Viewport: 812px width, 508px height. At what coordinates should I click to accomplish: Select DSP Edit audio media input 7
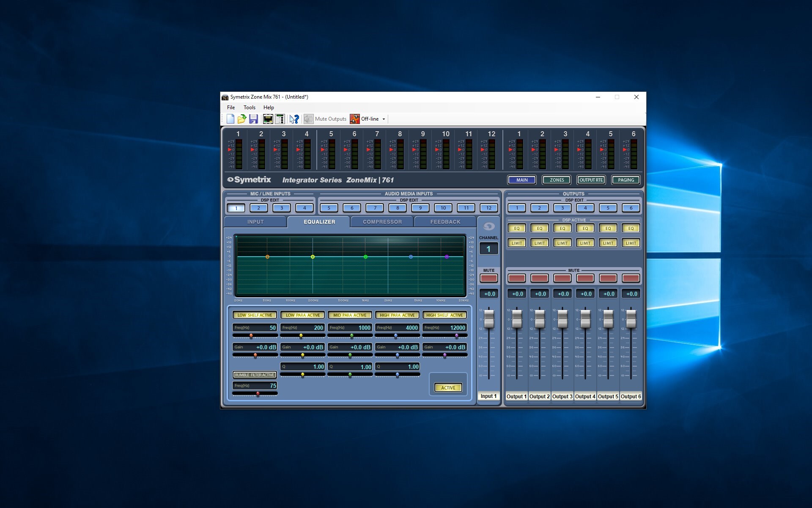[x=375, y=208]
